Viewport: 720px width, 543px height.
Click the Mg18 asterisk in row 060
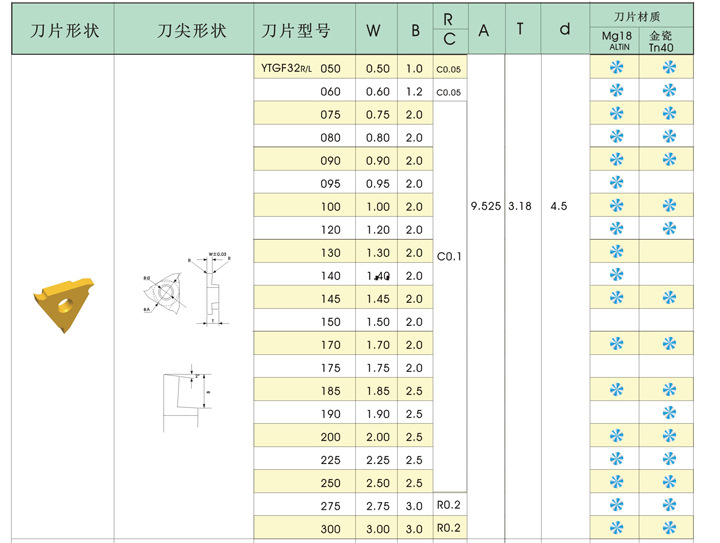click(616, 90)
